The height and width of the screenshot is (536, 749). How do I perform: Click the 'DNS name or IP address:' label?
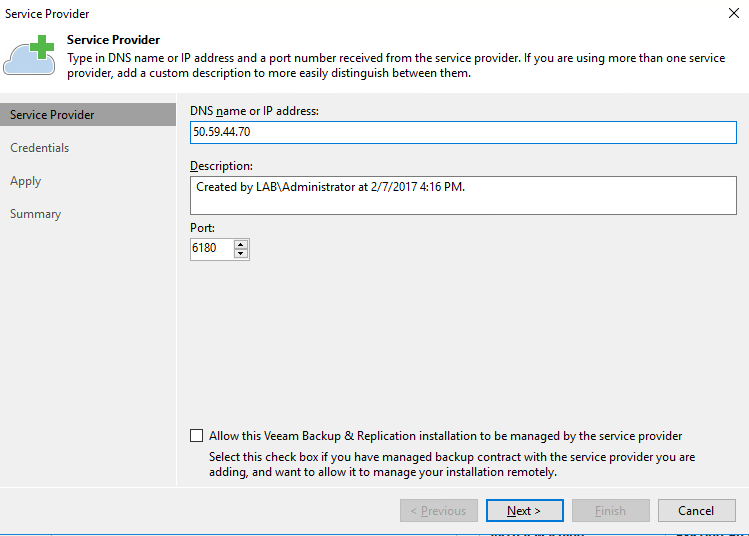point(254,111)
